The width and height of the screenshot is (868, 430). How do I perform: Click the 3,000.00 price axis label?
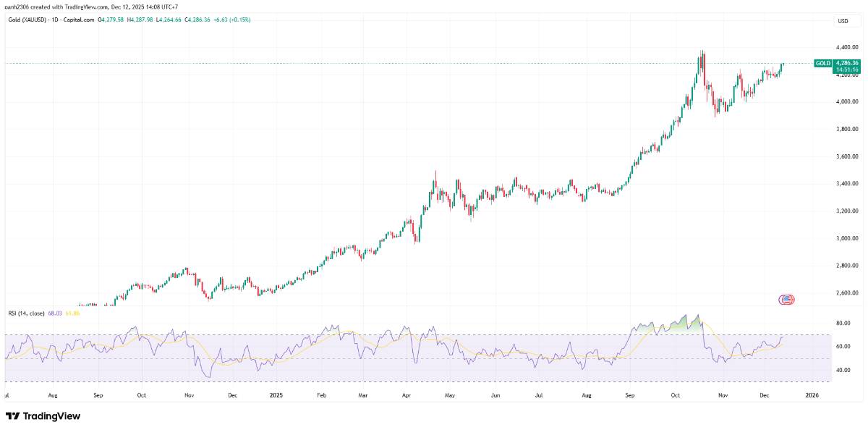pyautogui.click(x=846, y=238)
